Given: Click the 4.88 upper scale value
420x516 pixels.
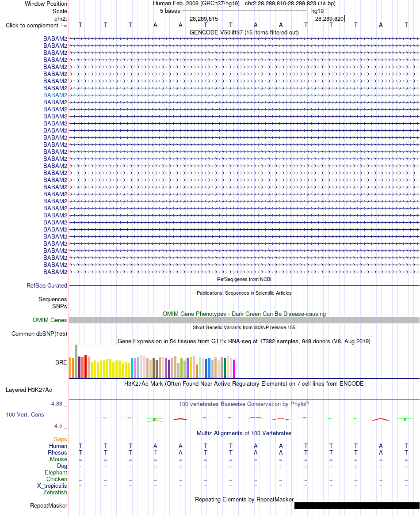Looking at the screenshot, I should coord(57,404).
